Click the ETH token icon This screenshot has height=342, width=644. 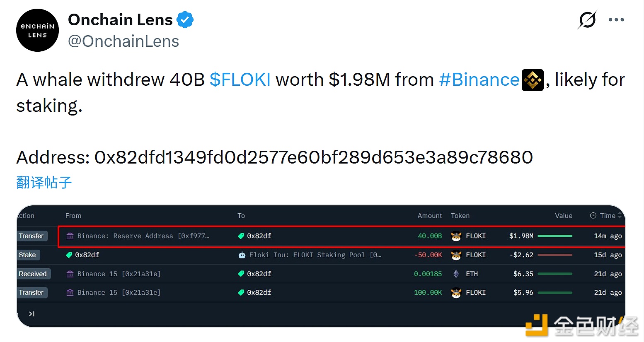[x=456, y=274]
